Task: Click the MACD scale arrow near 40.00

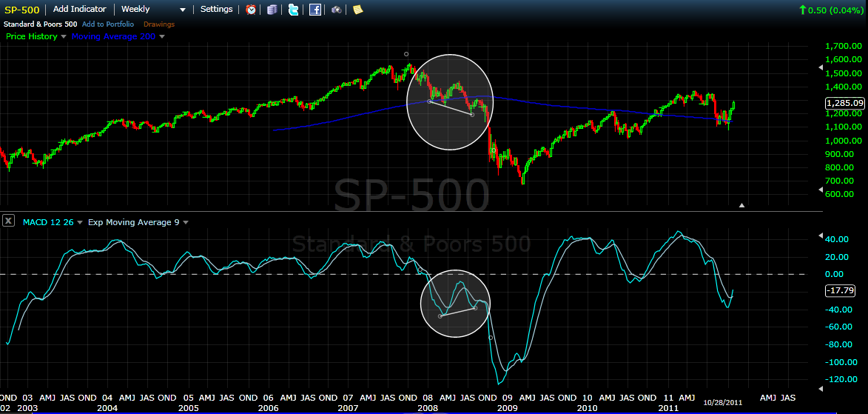Action: tap(821, 236)
